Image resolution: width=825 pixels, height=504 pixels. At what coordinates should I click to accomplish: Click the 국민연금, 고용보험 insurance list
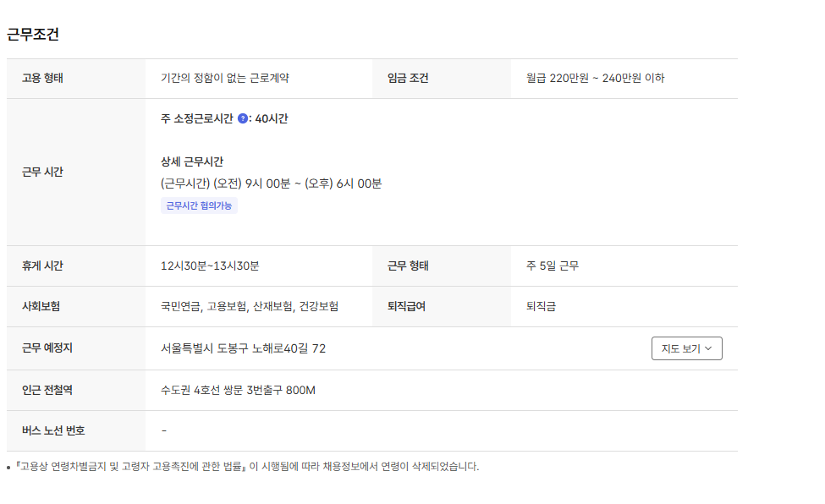250,307
